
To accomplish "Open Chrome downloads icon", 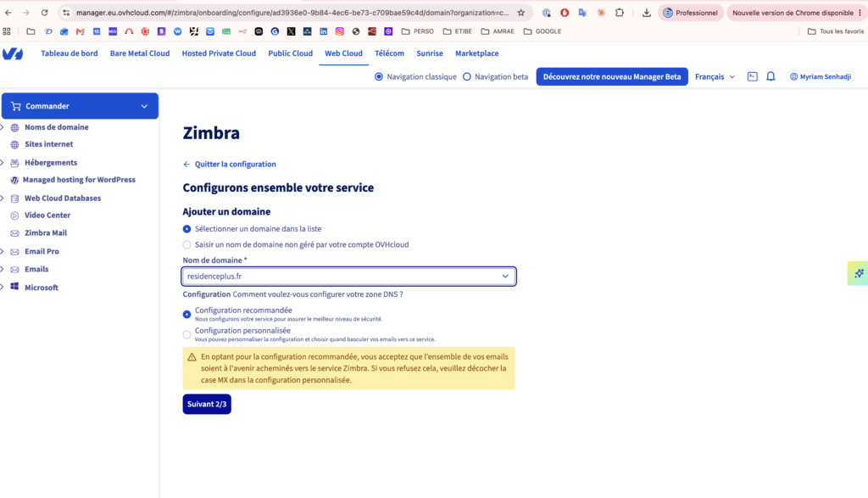I will pos(646,13).
